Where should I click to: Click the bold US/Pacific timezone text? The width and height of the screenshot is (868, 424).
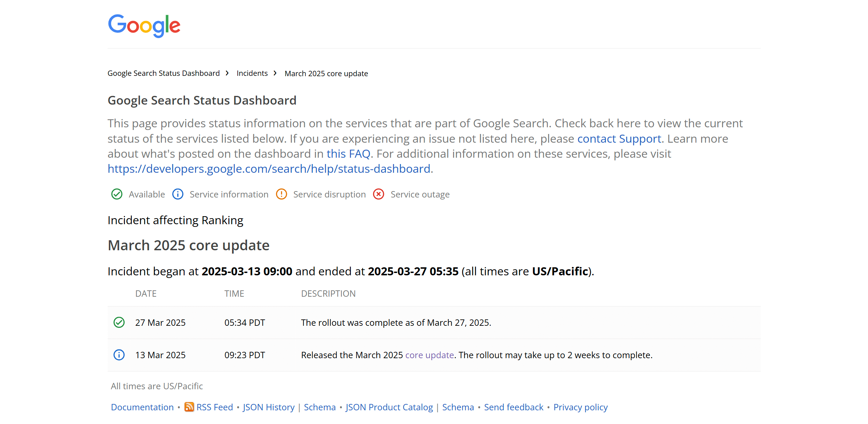click(560, 271)
